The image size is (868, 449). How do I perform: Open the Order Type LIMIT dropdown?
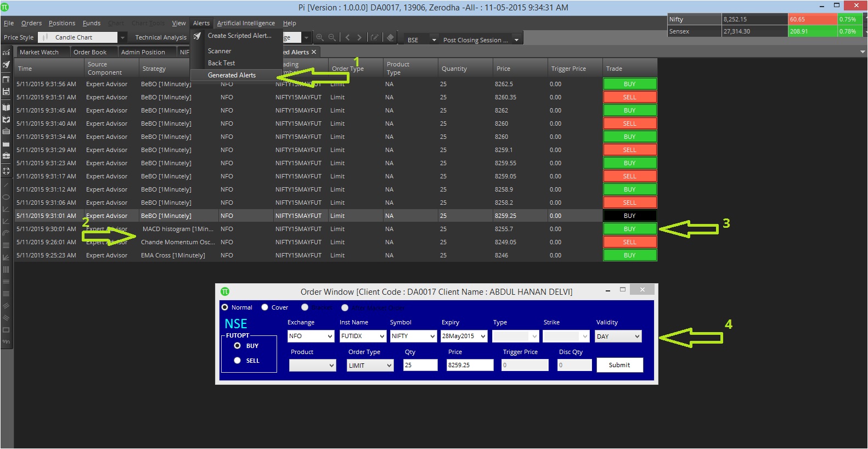(370, 365)
